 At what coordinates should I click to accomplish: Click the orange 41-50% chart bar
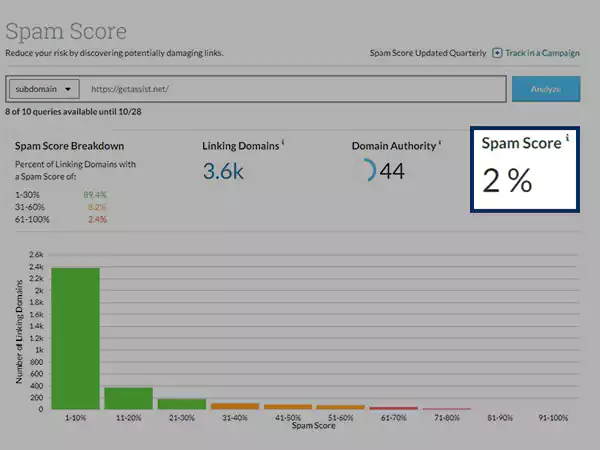click(287, 406)
